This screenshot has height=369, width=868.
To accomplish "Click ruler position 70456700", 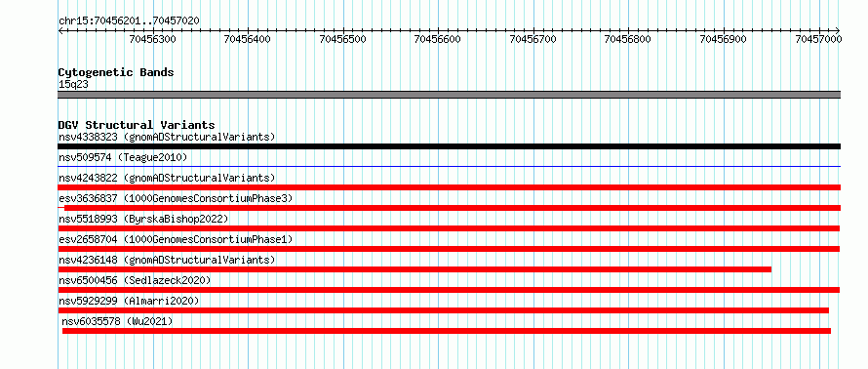I will point(533,39).
